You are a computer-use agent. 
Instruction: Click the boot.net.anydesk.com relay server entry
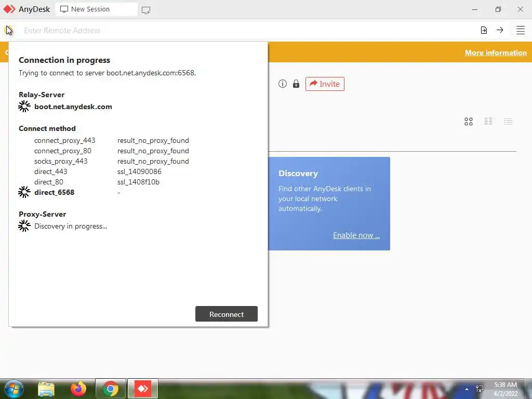coord(73,107)
